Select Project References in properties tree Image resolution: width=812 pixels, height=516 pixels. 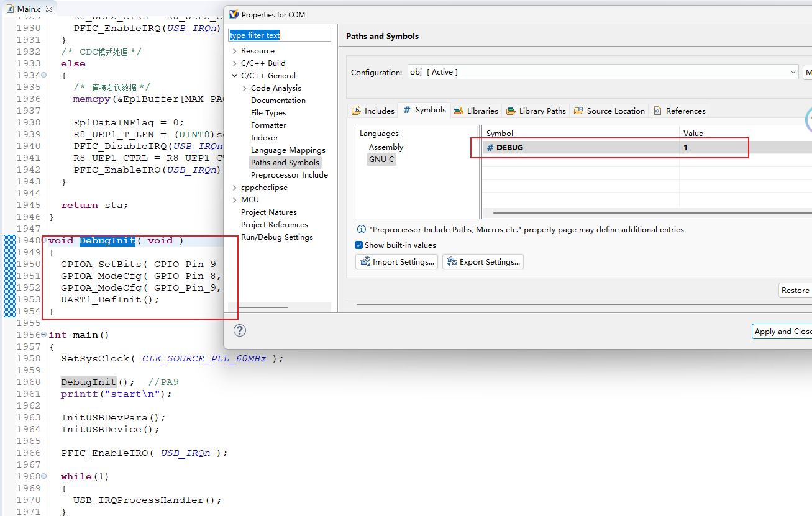tap(275, 225)
